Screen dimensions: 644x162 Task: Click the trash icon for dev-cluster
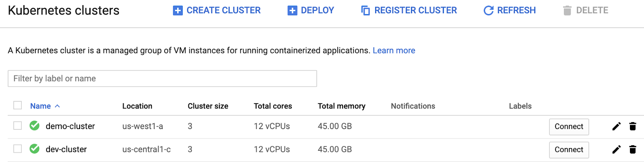tap(633, 150)
